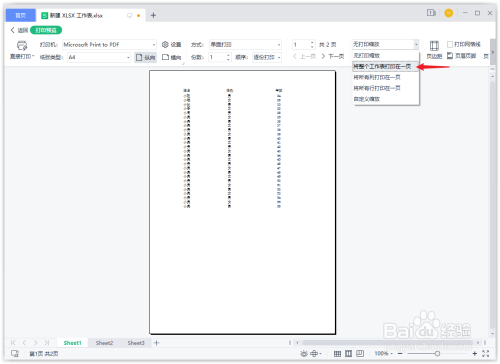Click the orange user avatar icon
Viewport: 500px width, 364px height.
coord(449,13)
